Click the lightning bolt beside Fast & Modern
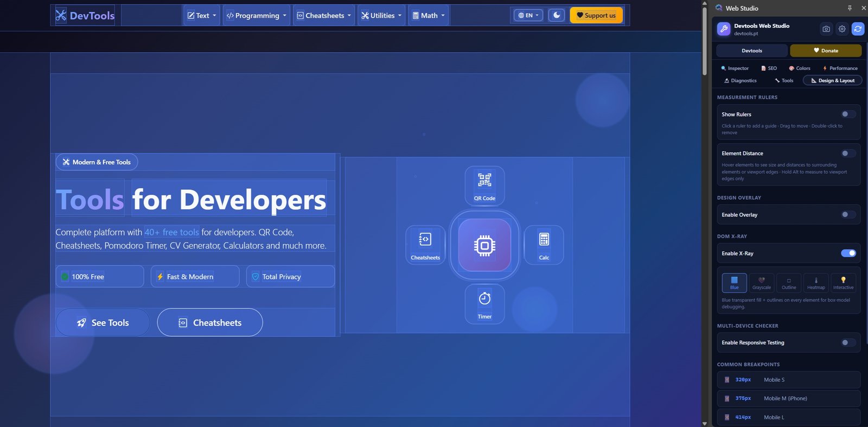 point(160,277)
